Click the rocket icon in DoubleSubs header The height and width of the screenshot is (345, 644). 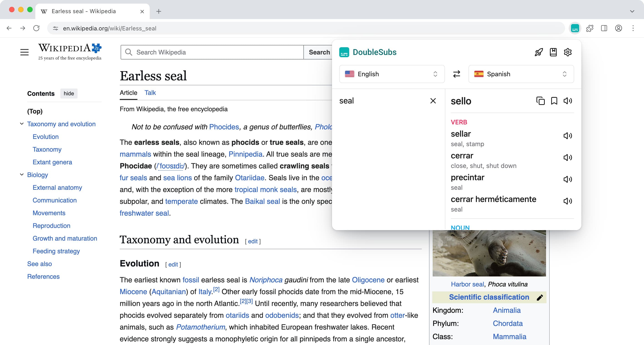(x=539, y=52)
